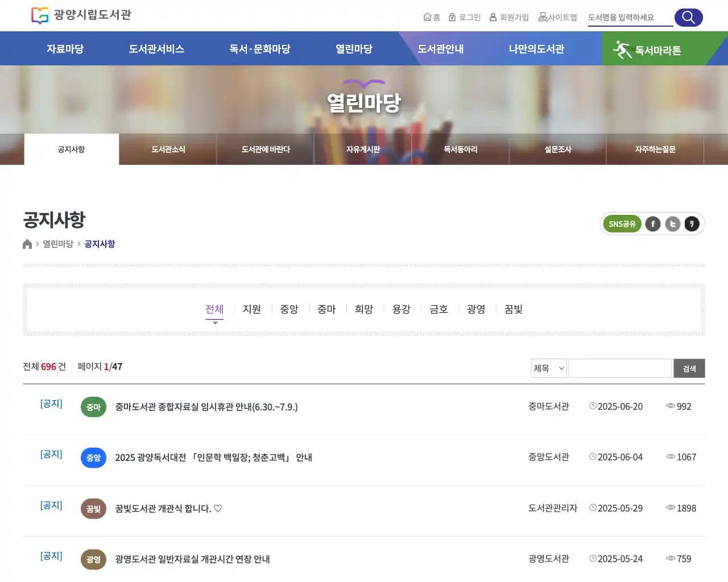Filter notices by 용강 library
This screenshot has width=728, height=582.
[402, 309]
